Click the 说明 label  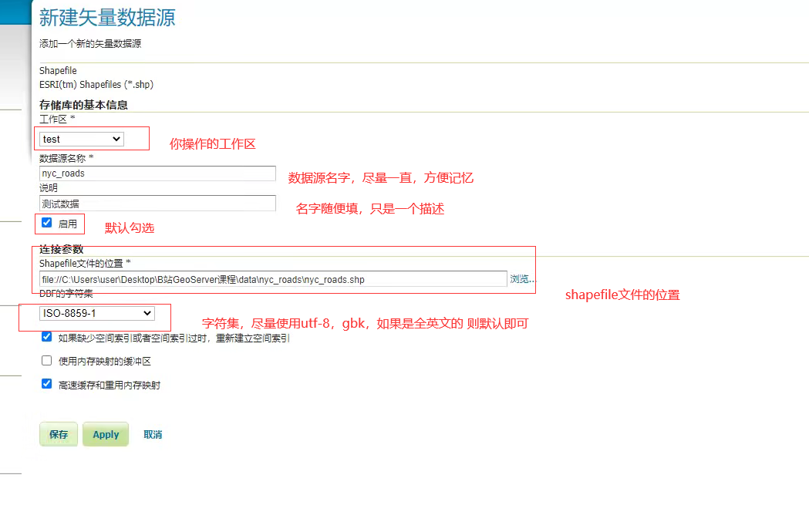point(49,188)
